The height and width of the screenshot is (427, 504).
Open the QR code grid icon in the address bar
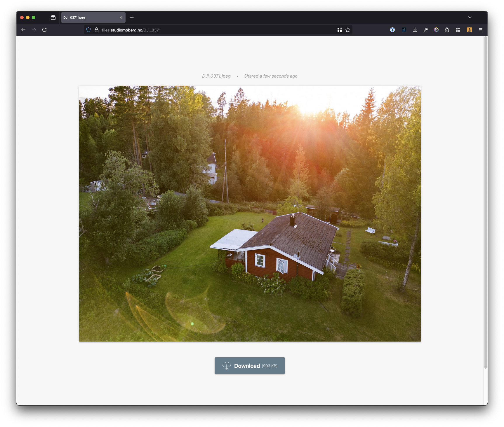pyautogui.click(x=339, y=30)
